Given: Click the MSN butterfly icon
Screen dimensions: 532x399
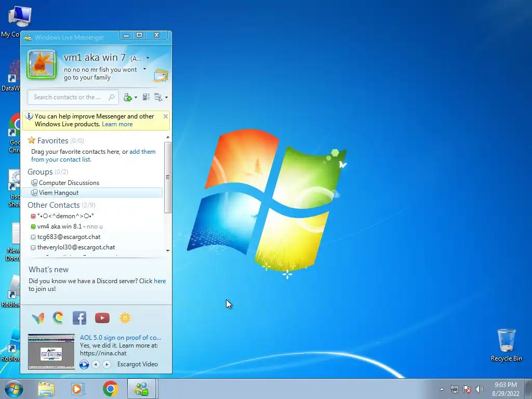Looking at the screenshot, I should point(38,318).
